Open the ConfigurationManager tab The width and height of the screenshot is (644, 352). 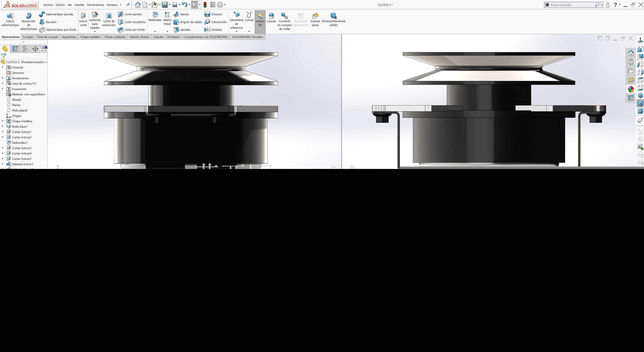point(25,49)
